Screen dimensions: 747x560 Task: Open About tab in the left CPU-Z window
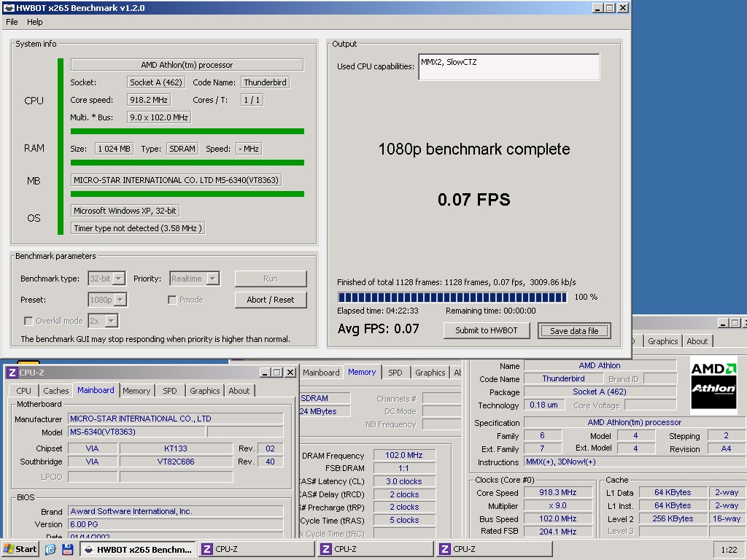[x=239, y=391]
